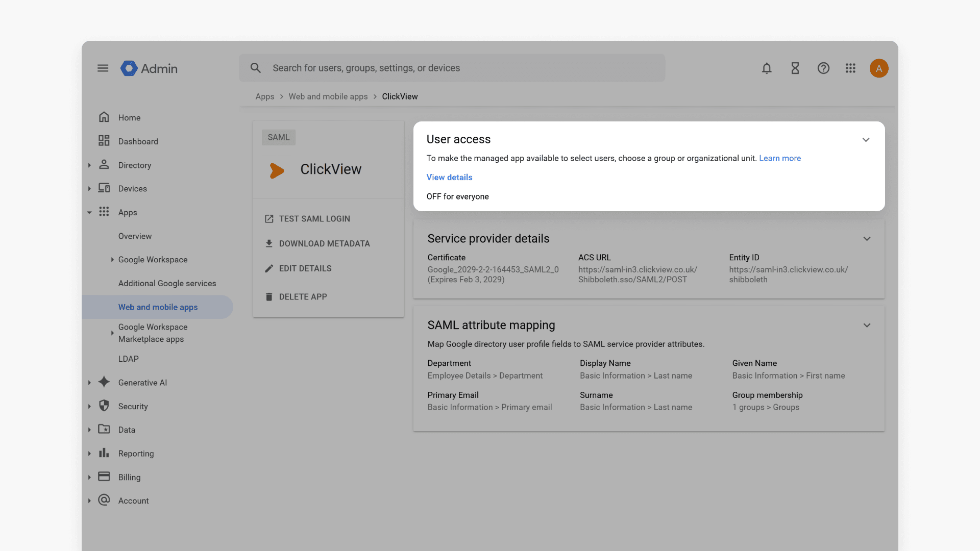Open the help question mark icon
980x551 pixels.
click(823, 68)
